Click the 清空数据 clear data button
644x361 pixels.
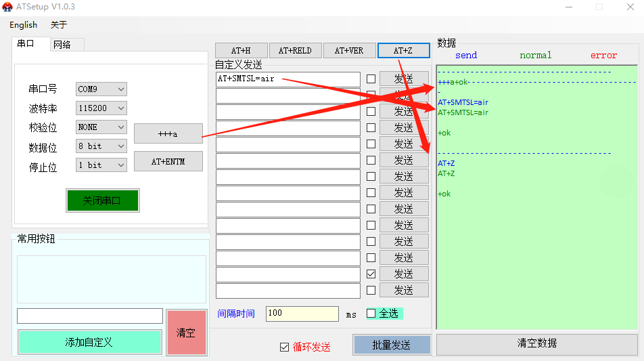[537, 343]
